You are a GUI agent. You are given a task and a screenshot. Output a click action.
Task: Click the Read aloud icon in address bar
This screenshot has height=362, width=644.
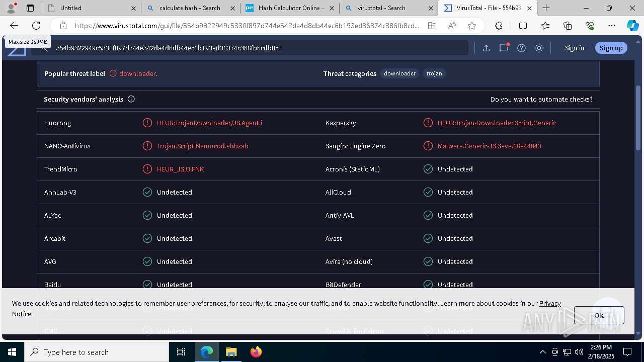pyautogui.click(x=451, y=26)
